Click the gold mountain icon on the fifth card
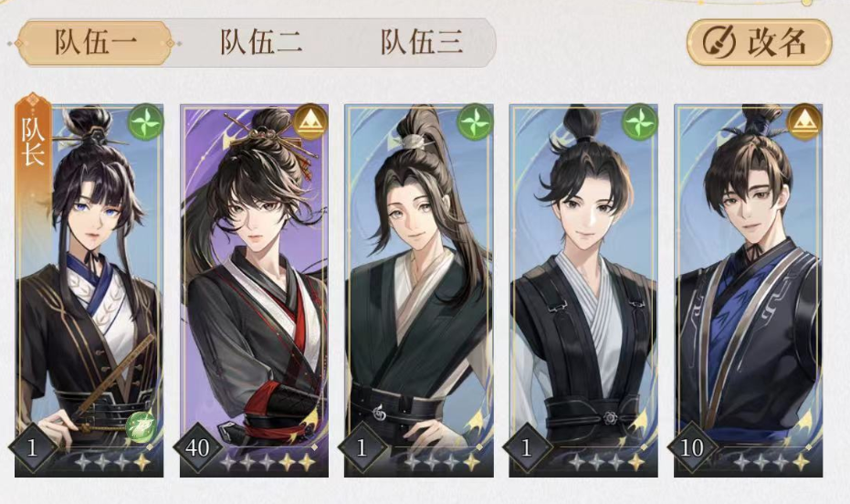This screenshot has width=850, height=504. [804, 121]
